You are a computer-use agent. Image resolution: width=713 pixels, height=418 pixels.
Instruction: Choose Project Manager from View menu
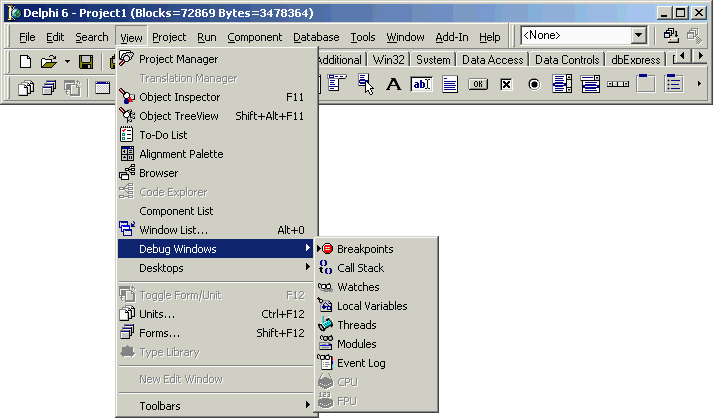point(216,59)
